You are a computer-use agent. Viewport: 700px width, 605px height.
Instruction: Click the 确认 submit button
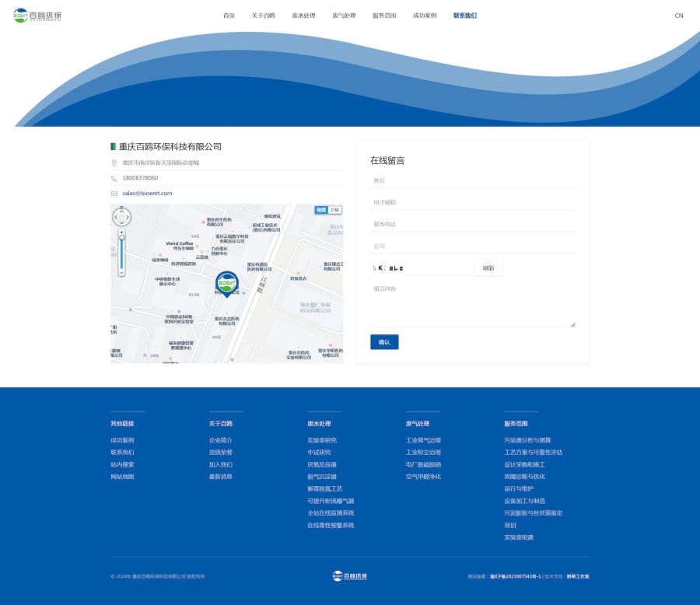click(x=384, y=341)
